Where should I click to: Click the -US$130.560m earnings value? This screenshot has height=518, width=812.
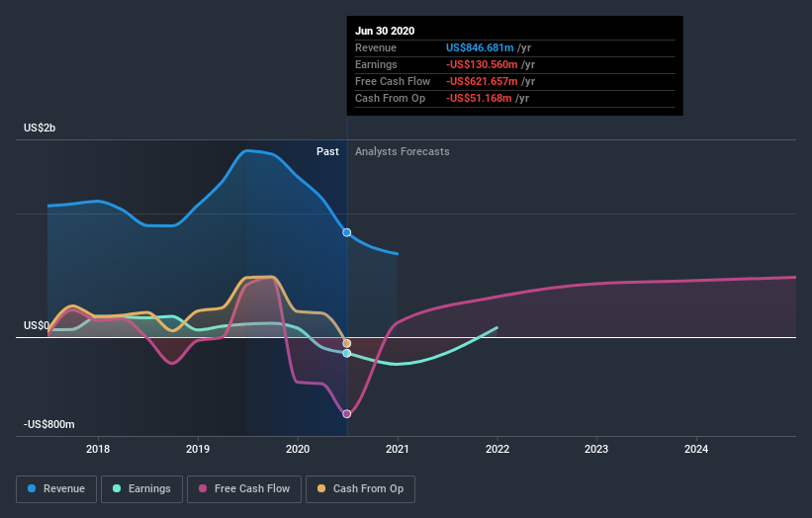[x=482, y=64]
